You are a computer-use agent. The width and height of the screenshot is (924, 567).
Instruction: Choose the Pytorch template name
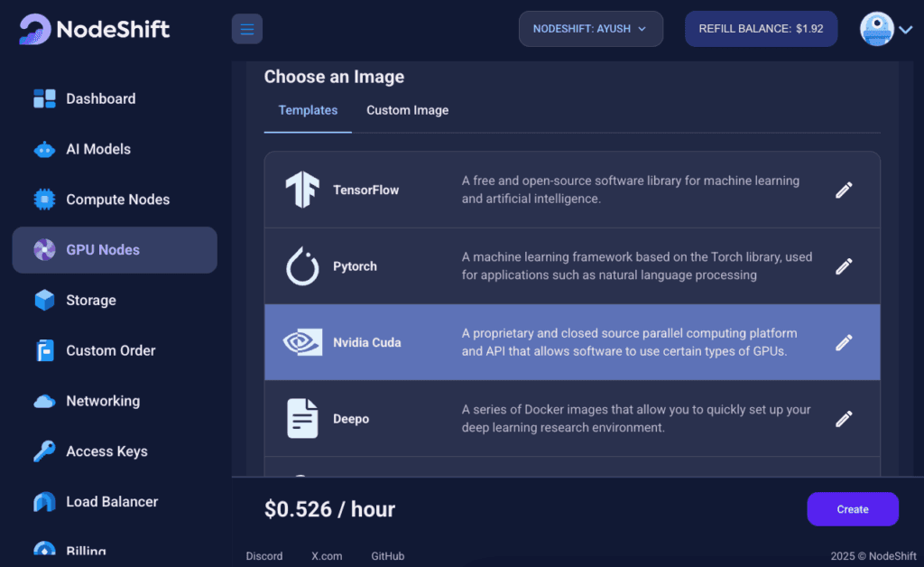(355, 266)
